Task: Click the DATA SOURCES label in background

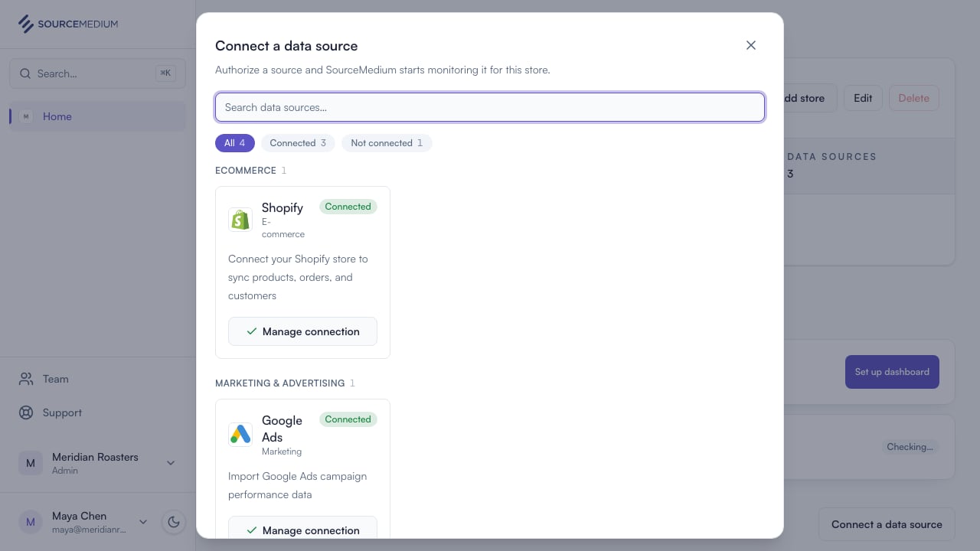Action: click(831, 156)
